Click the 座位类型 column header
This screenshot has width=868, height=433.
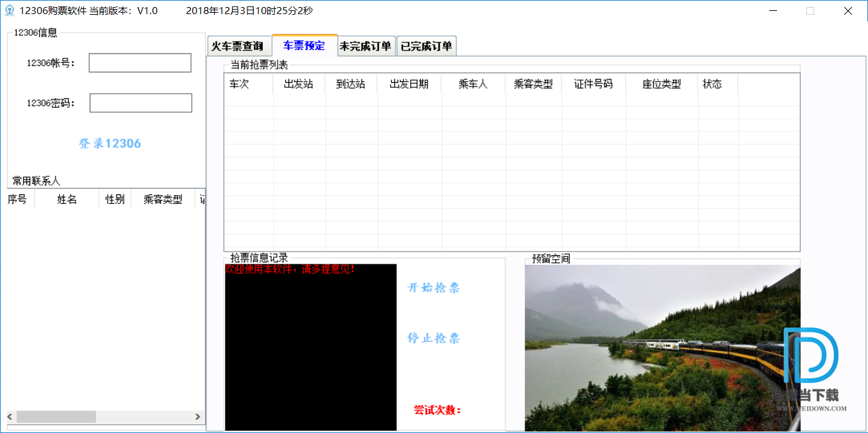coord(662,84)
